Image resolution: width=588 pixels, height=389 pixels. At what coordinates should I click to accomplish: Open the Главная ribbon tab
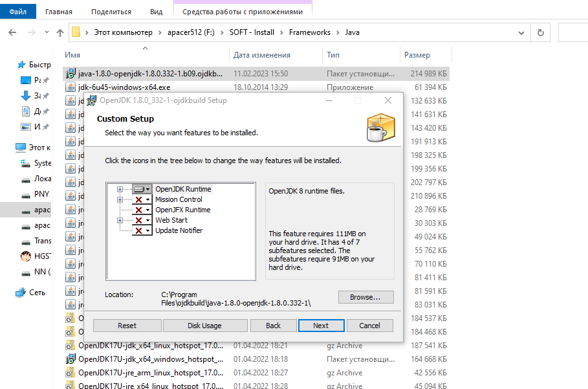tap(59, 12)
